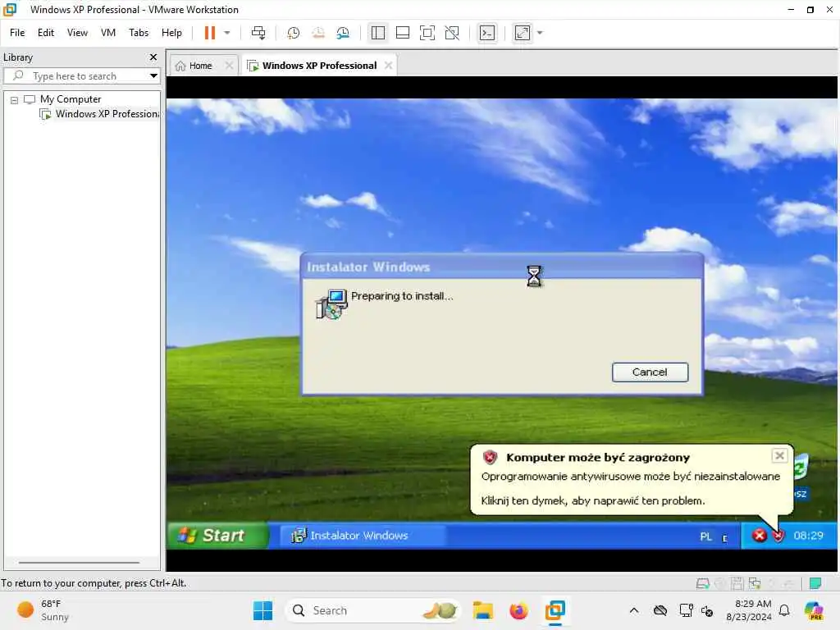Open the notification bell
The width and height of the screenshot is (840, 630).
(x=784, y=610)
